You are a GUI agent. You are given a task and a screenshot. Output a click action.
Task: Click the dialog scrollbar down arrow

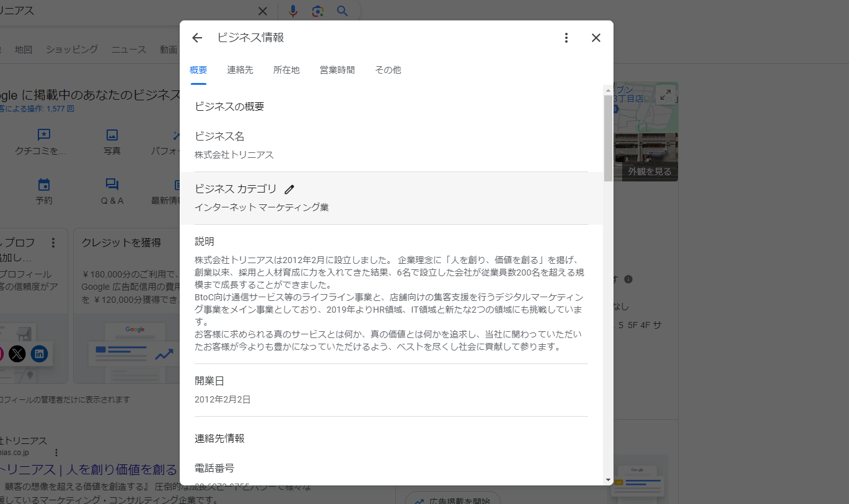(x=608, y=480)
